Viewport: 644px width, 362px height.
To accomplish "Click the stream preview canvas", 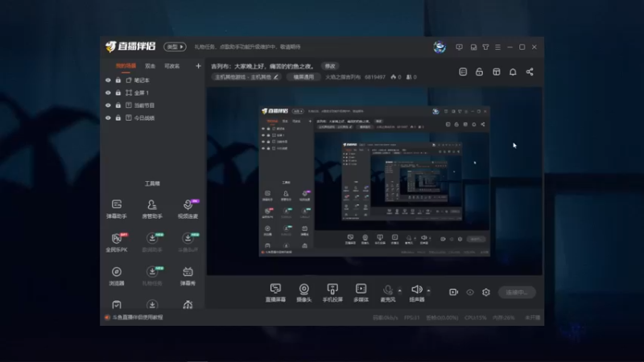I will click(x=374, y=181).
